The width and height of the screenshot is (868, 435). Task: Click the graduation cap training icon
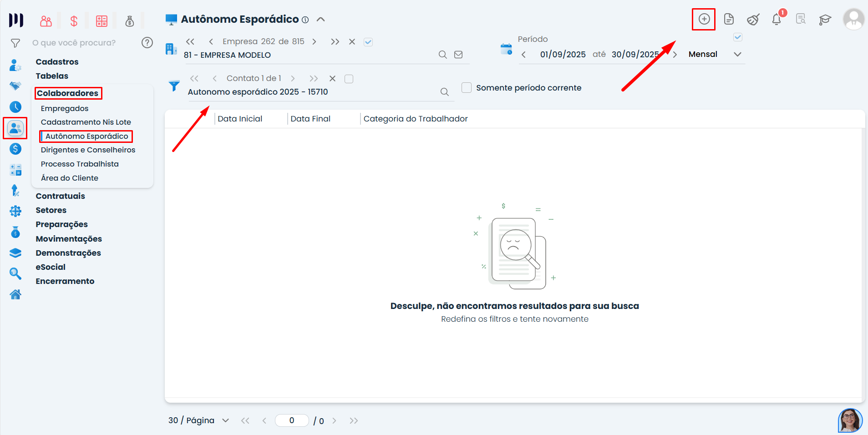click(x=825, y=20)
